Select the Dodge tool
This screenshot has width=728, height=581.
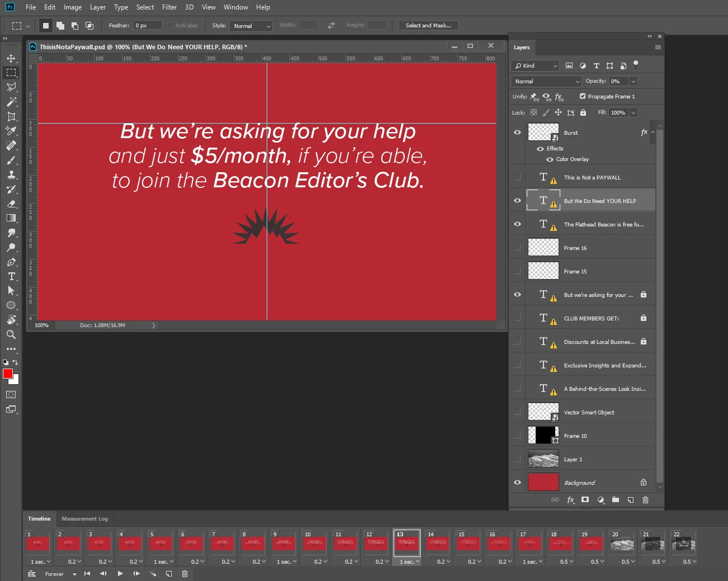point(11,247)
